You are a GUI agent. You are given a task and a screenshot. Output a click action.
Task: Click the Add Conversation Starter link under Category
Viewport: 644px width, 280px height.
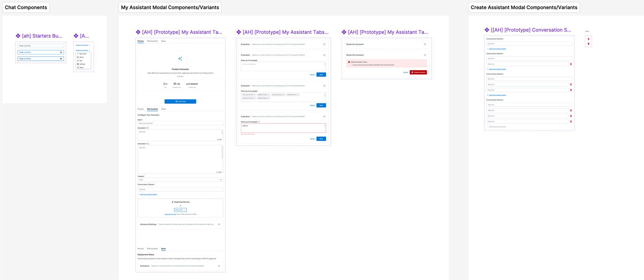click(148, 195)
